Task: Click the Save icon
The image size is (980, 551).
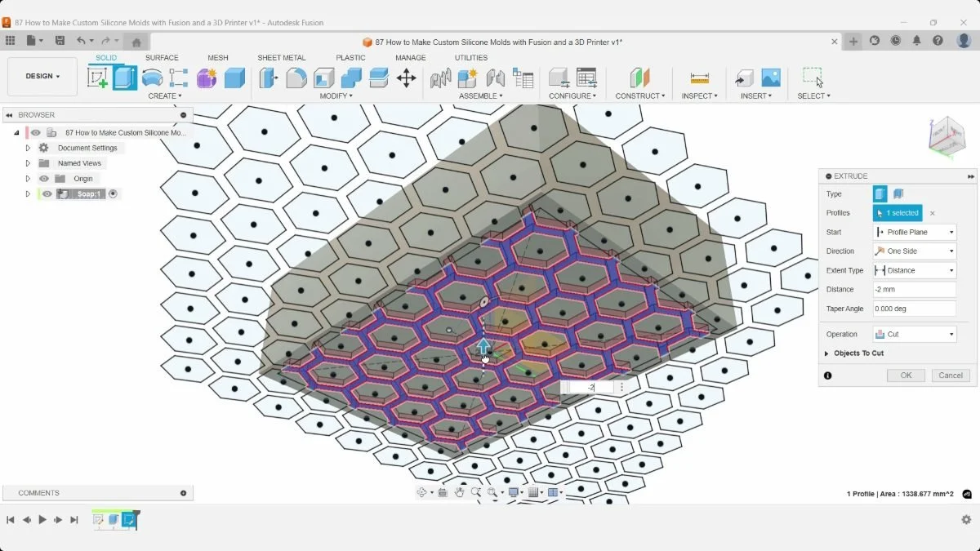Action: 60,41
